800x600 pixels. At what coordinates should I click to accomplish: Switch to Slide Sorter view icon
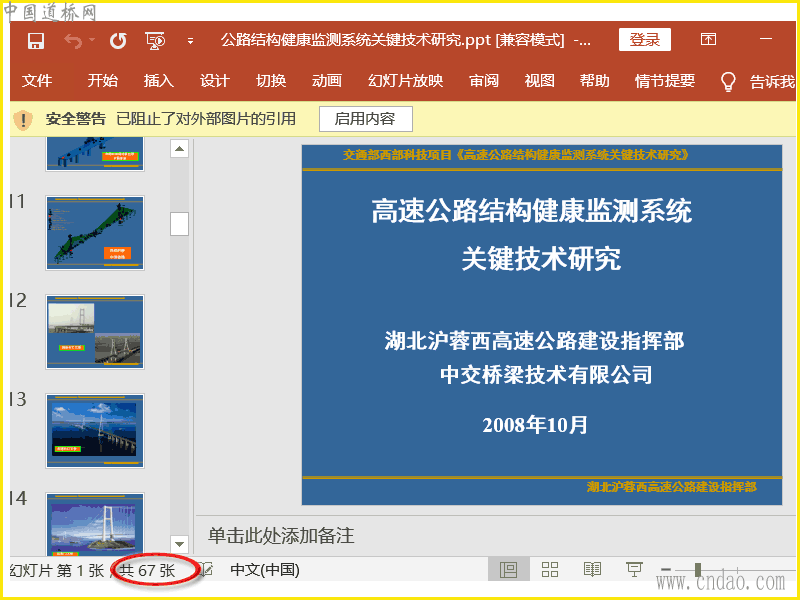[550, 569]
